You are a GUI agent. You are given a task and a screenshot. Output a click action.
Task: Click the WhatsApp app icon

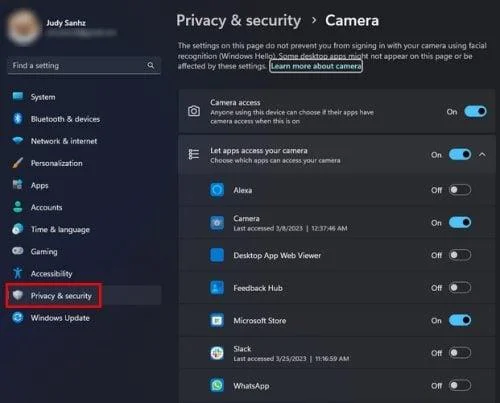pos(217,386)
